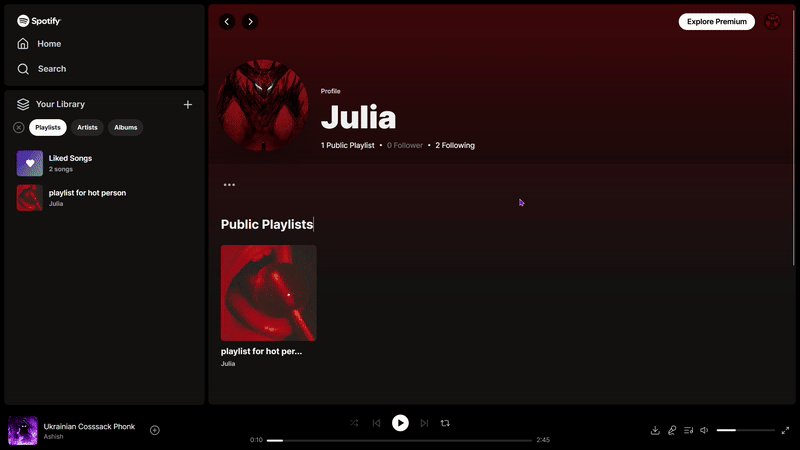
Task: Open the 1 Public Playlist link
Action: tap(347, 145)
